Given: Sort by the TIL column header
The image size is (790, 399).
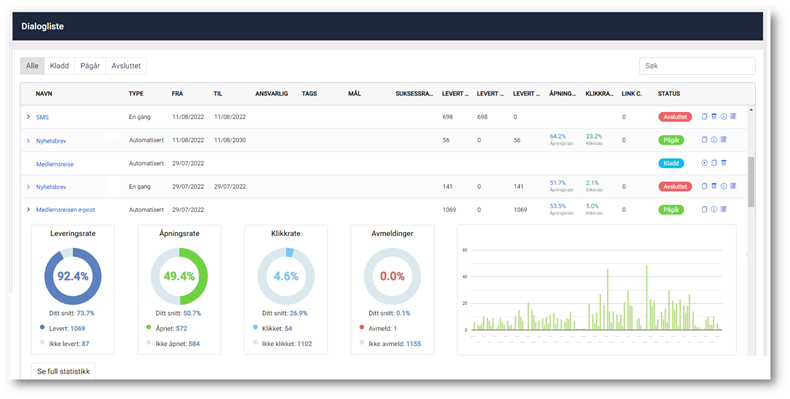Looking at the screenshot, I should click(x=218, y=94).
